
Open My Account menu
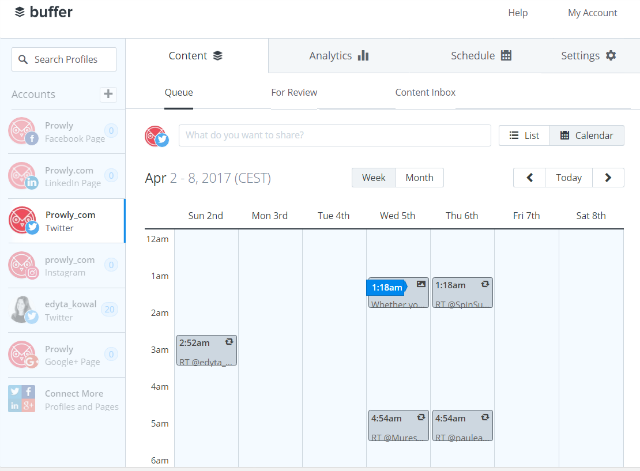pyautogui.click(x=592, y=13)
